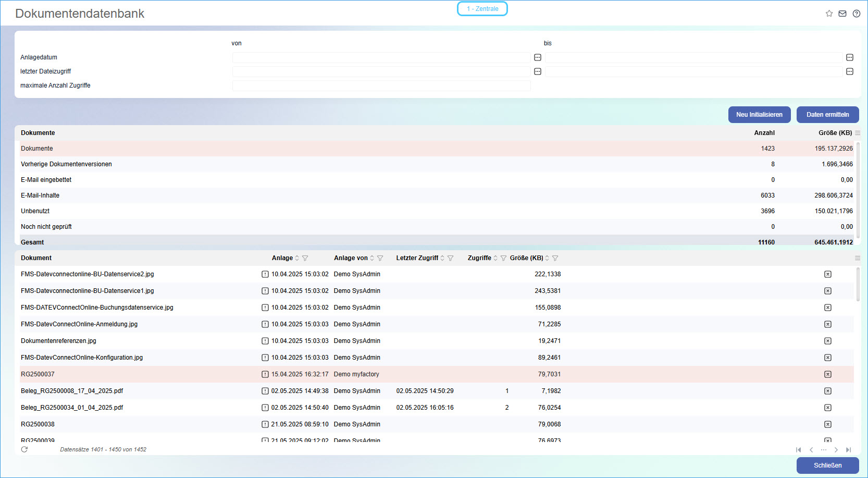
Task: Open calendar picker for Anlagedatum von
Action: click(x=538, y=57)
